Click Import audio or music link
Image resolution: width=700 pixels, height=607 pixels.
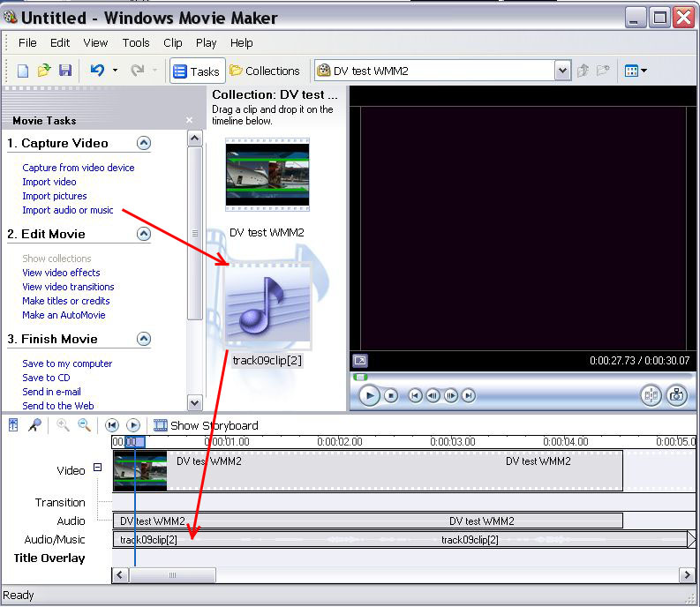(x=68, y=210)
